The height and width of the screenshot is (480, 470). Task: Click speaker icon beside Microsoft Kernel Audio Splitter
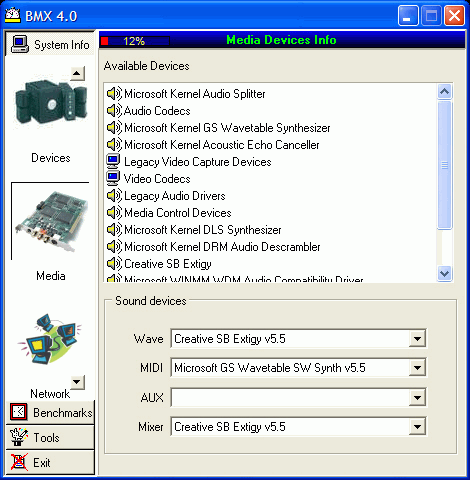[x=114, y=94]
